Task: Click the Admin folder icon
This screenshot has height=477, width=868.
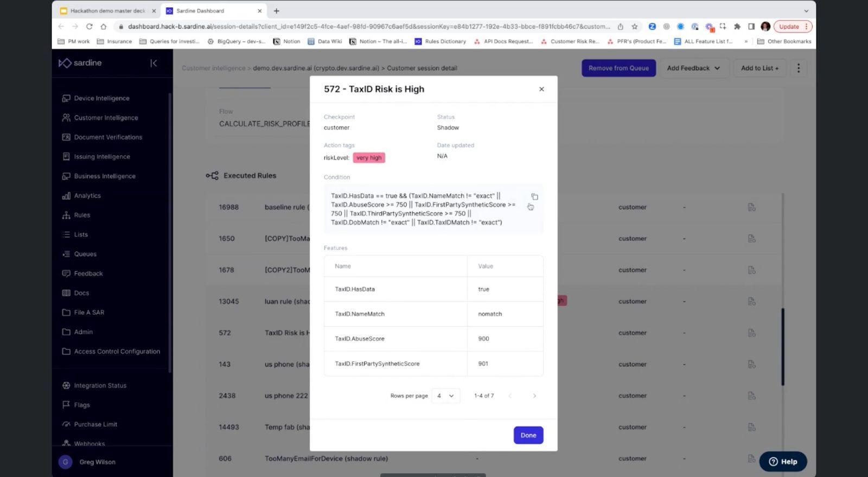Action: tap(66, 332)
